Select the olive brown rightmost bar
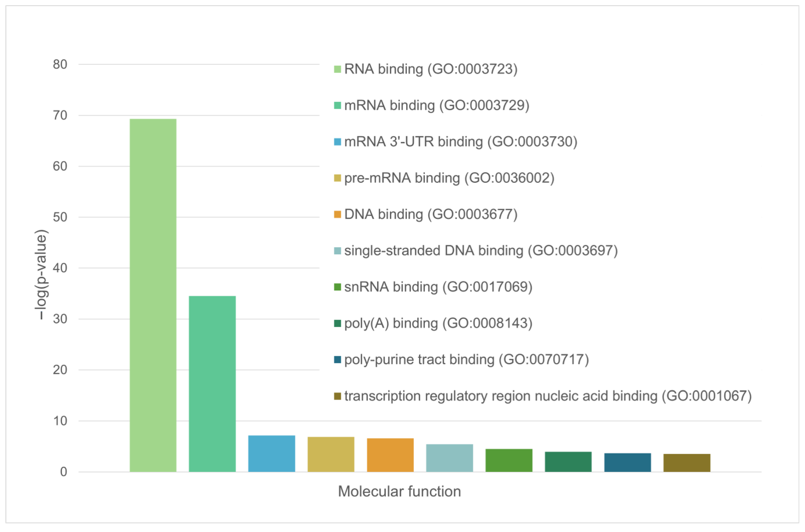The image size is (805, 532). pyautogui.click(x=687, y=462)
